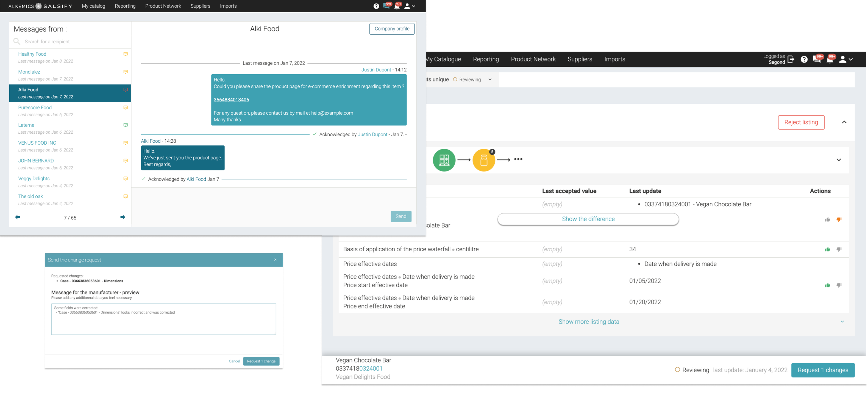Click the Company profile button
Screen dimensions: 868x405
tap(391, 29)
